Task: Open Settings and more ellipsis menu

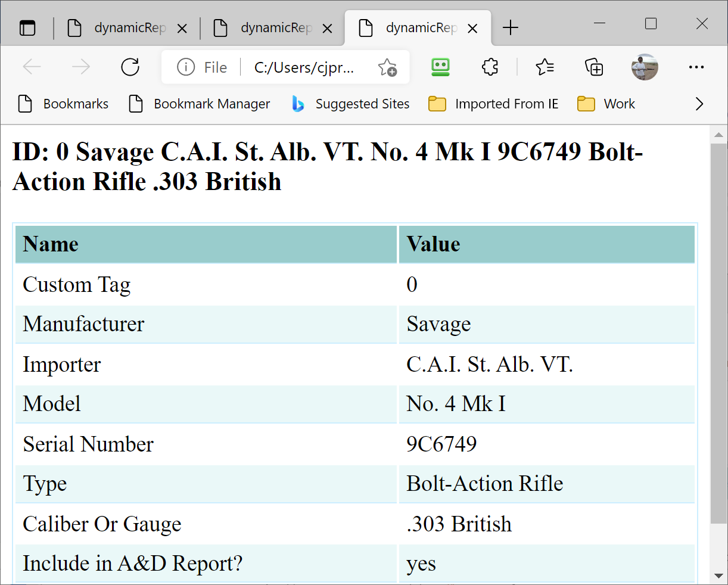Action: click(x=696, y=67)
